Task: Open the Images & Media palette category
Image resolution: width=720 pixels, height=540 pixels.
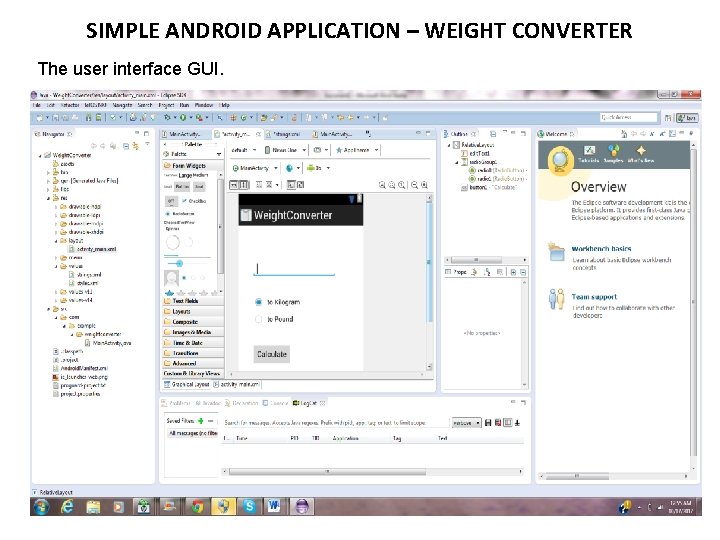Action: [x=191, y=332]
